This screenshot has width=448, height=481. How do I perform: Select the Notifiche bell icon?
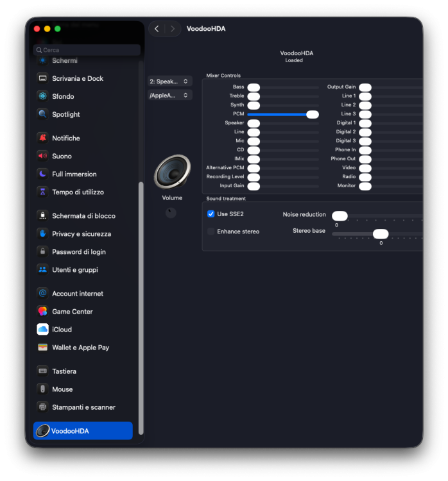[42, 138]
